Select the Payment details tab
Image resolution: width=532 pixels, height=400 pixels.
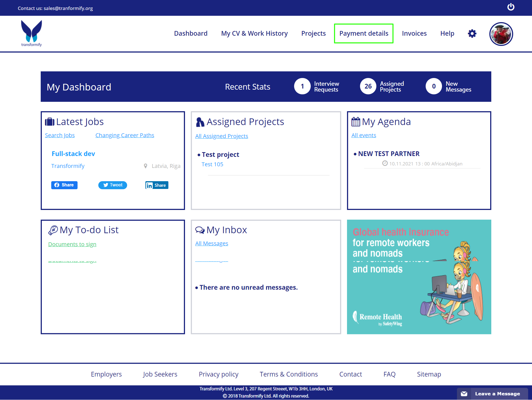(364, 34)
